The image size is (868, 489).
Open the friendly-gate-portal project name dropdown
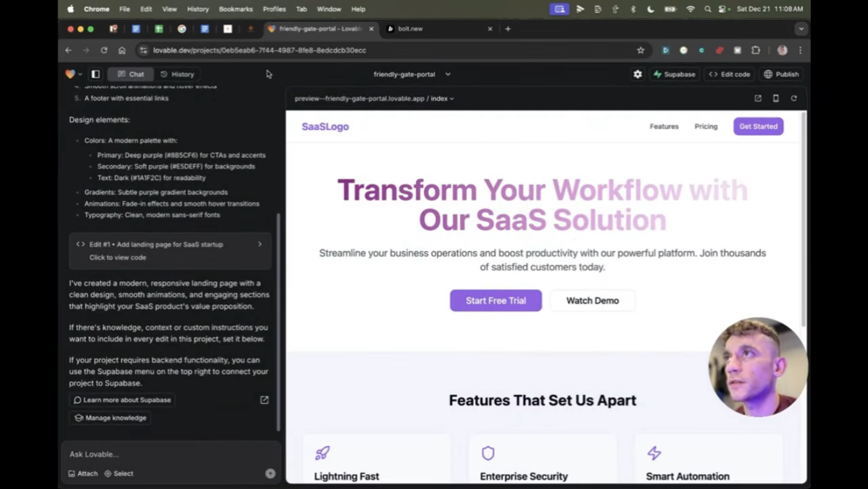[x=412, y=74]
